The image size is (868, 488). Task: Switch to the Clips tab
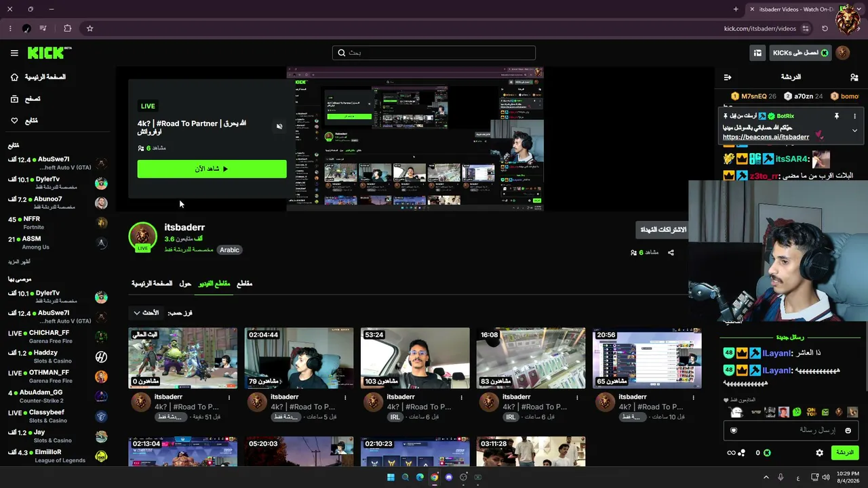244,284
